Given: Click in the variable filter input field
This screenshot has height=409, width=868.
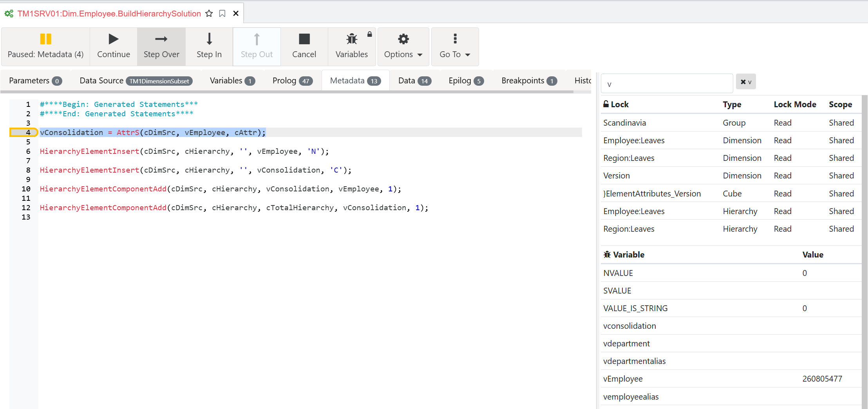Looking at the screenshot, I should [x=667, y=83].
